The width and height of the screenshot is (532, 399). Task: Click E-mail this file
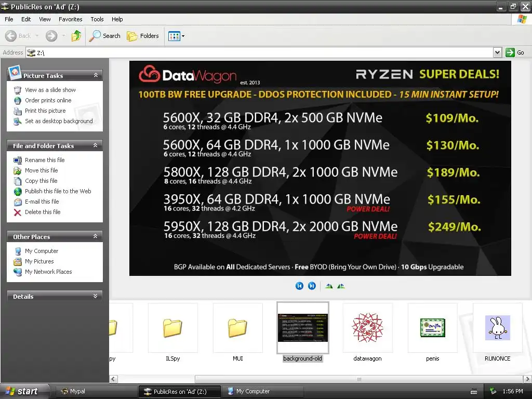tap(42, 202)
